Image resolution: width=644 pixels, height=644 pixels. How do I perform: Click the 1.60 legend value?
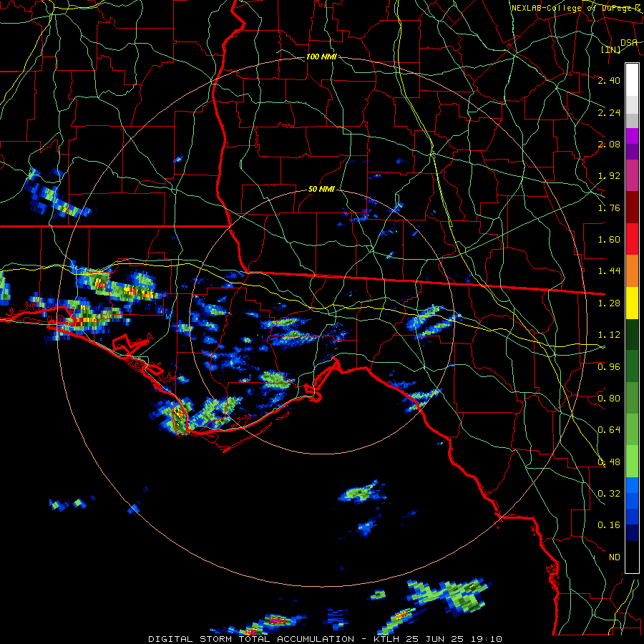tap(609, 240)
